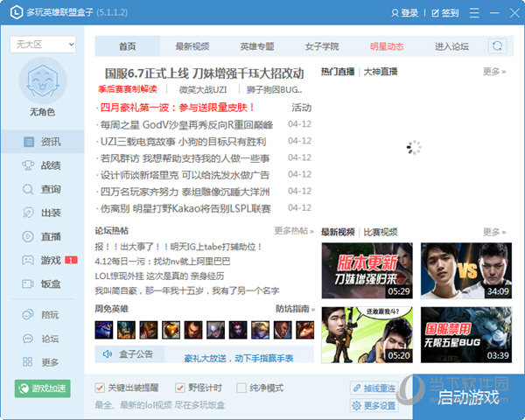Open the 直播 play-circle sidebar icon

pyautogui.click(x=28, y=236)
